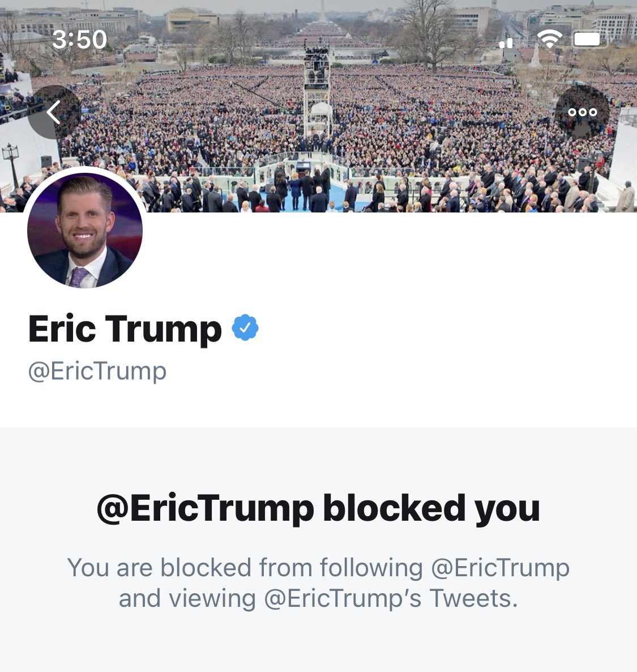The width and height of the screenshot is (637, 672).
Task: Tap the gray @EricTrump handle under the name
Action: (97, 371)
